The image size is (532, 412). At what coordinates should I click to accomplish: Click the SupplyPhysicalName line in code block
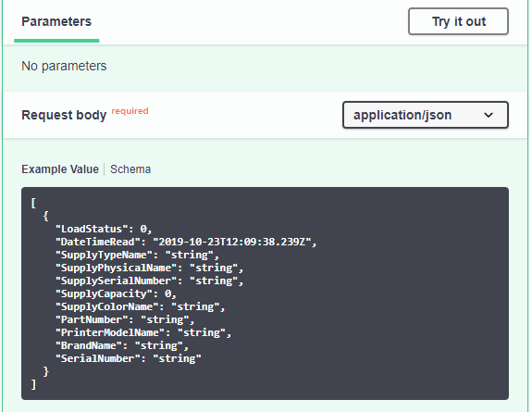(149, 268)
